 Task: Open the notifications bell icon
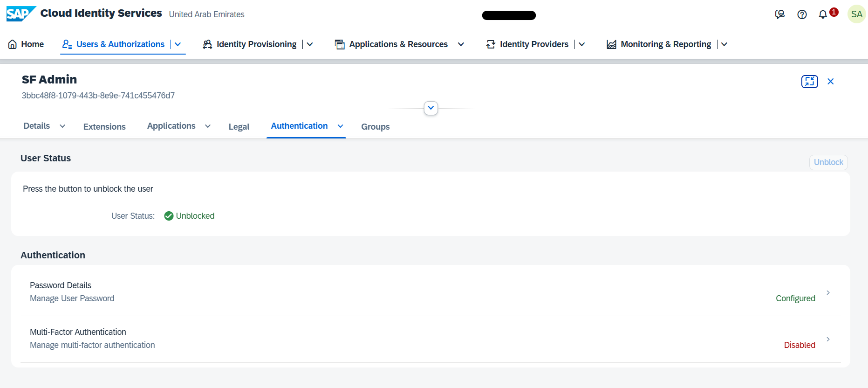coord(823,15)
